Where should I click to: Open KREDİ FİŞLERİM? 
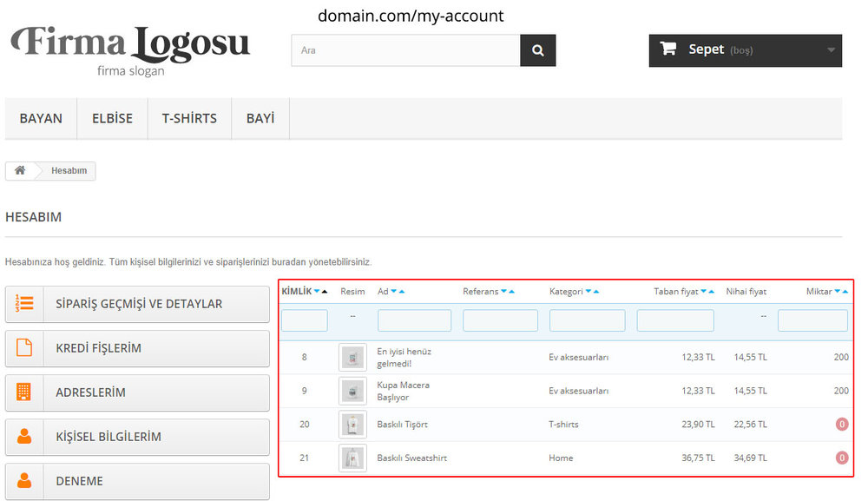[137, 348]
